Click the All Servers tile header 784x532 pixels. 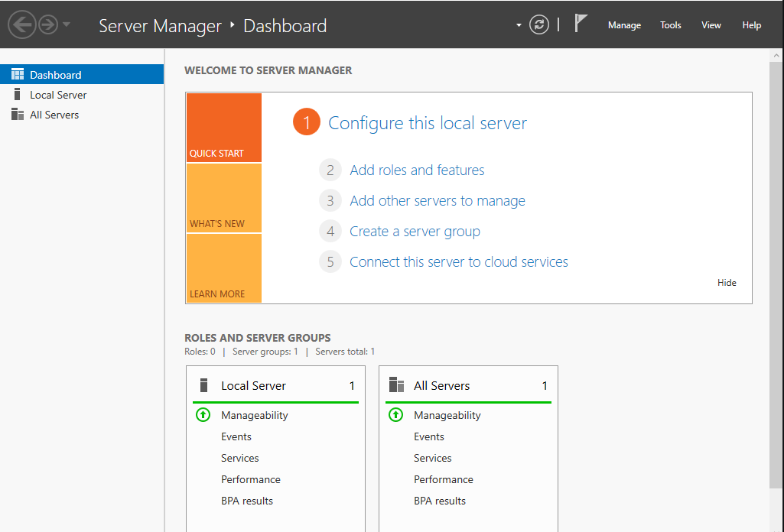click(468, 386)
